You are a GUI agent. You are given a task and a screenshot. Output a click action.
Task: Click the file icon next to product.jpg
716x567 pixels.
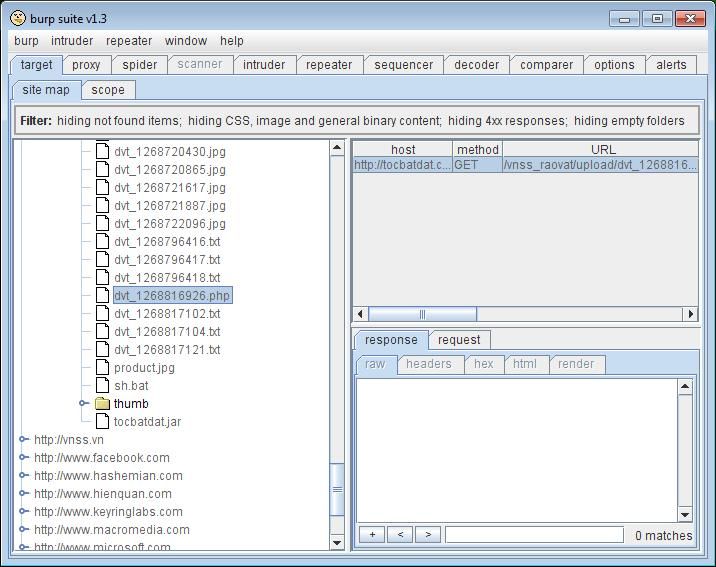coord(102,368)
